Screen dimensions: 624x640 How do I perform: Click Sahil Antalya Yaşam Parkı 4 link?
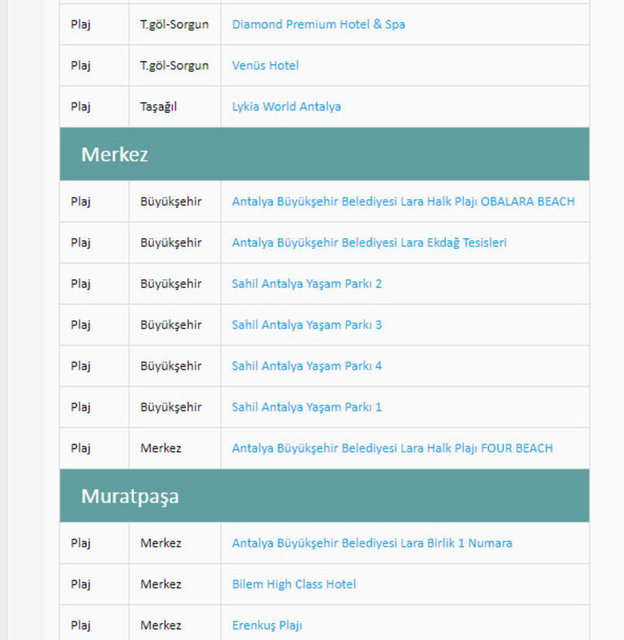[x=306, y=366]
